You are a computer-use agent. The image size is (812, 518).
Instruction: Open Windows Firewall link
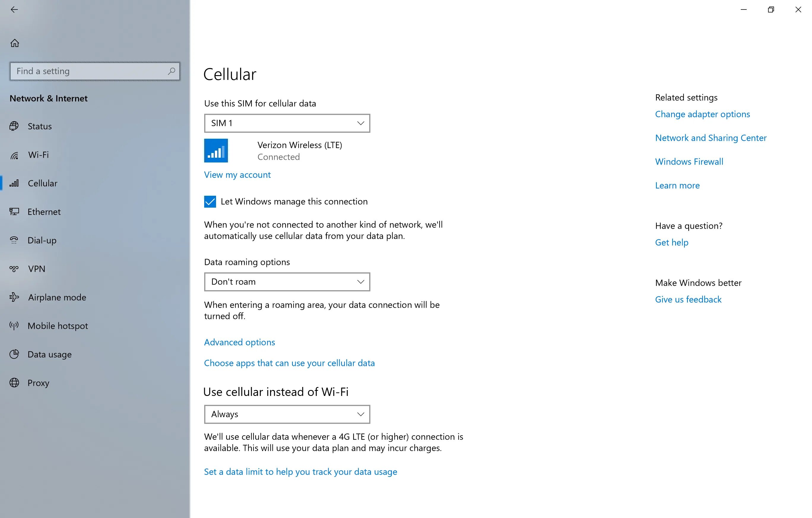[x=689, y=162]
